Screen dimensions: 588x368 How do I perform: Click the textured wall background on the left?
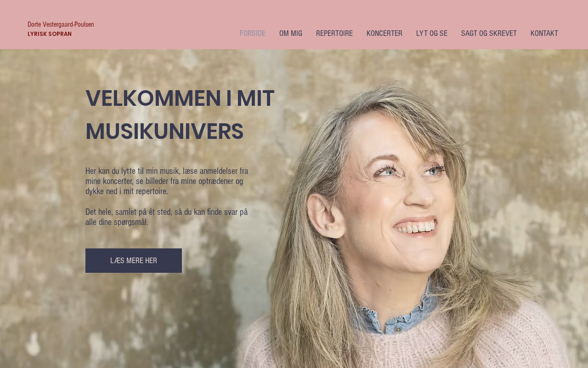coord(41,207)
